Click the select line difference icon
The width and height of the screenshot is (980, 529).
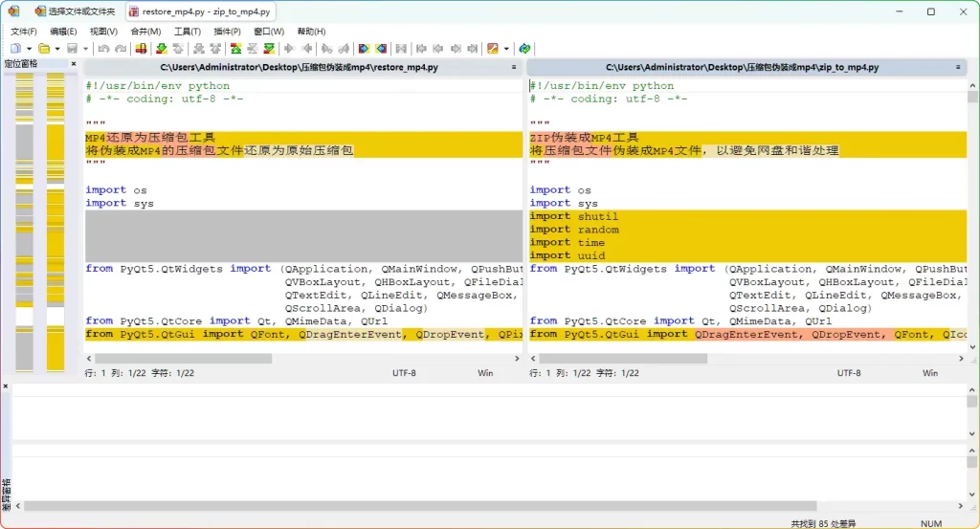142,49
